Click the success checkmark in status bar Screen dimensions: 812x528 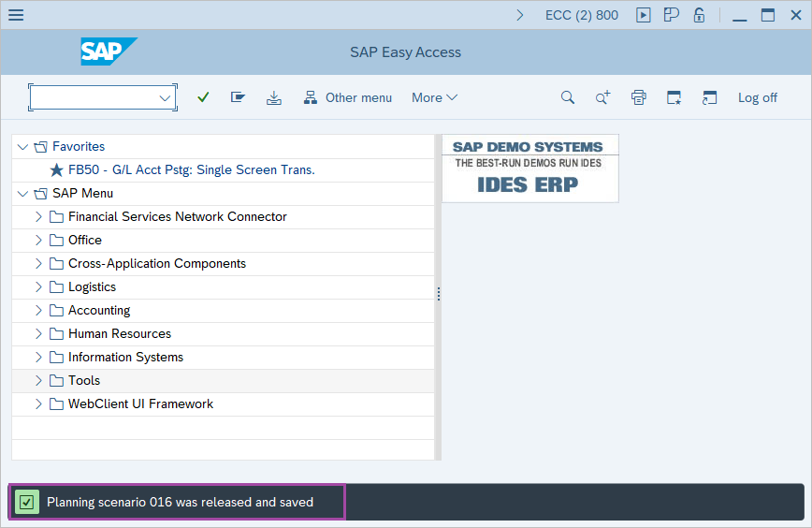(x=26, y=503)
